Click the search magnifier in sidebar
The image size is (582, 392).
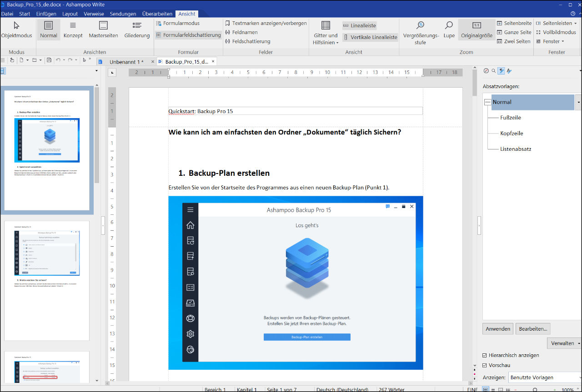tap(494, 71)
